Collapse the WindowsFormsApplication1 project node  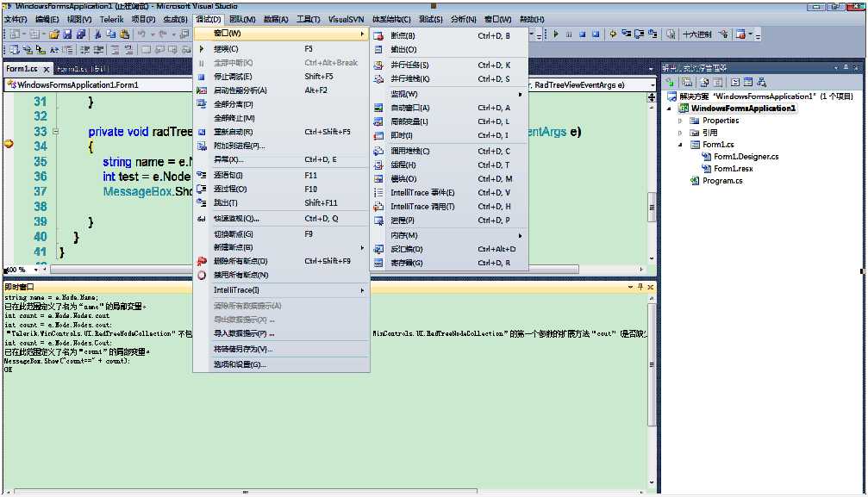pos(669,109)
